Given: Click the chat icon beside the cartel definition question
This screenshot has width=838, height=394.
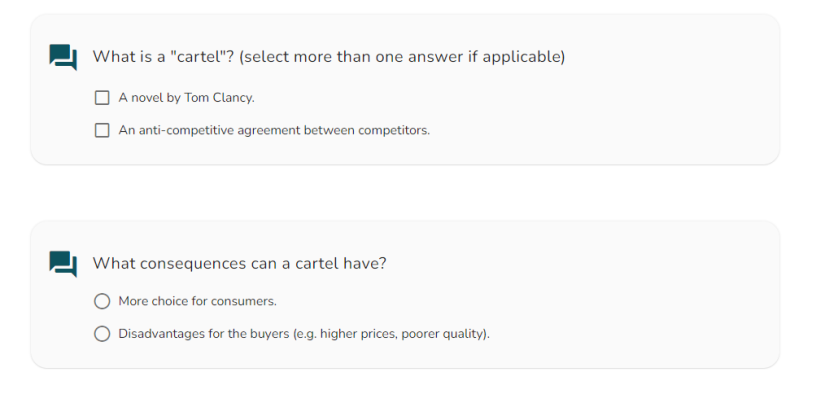Looking at the screenshot, I should pyautogui.click(x=63, y=57).
